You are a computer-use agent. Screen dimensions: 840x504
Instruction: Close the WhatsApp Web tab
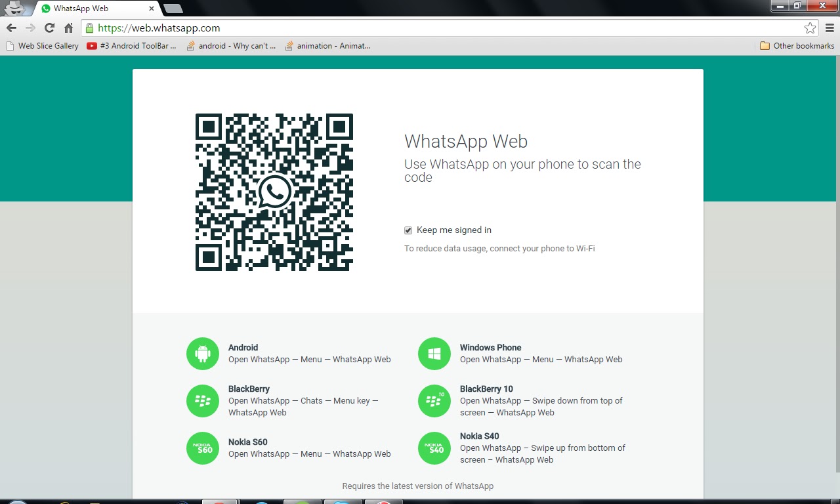click(152, 9)
